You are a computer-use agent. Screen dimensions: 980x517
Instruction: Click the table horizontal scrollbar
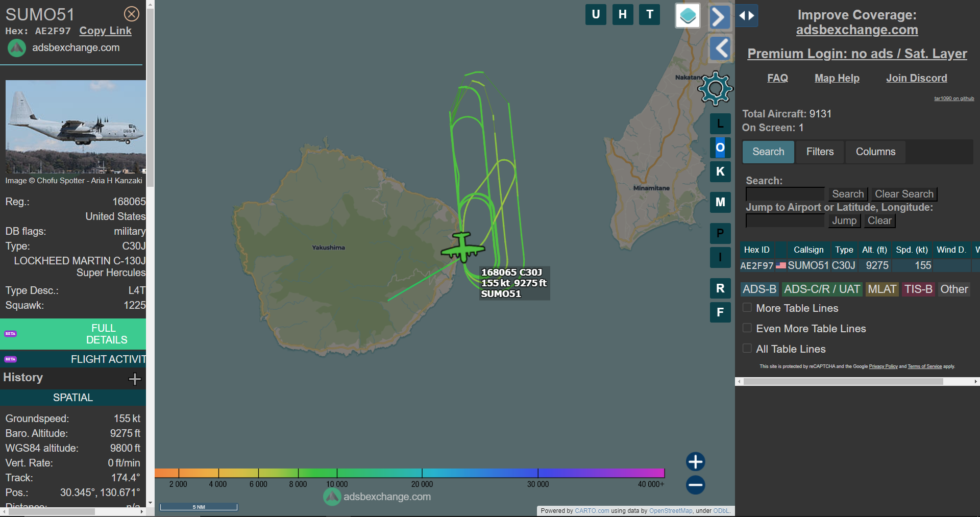(843, 381)
